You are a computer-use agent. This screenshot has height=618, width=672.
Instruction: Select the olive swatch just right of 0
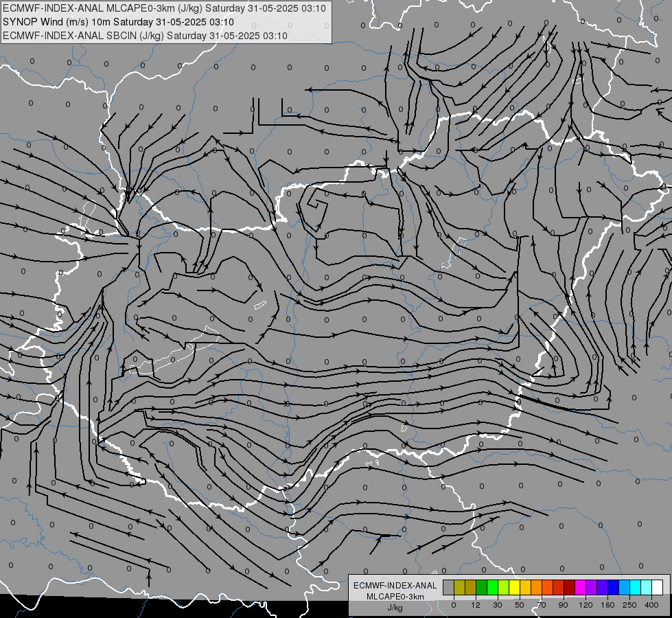[459, 587]
